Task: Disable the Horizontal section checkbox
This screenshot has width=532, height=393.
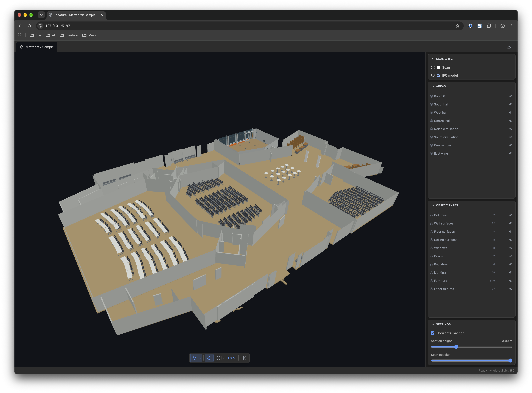Action: click(x=433, y=333)
